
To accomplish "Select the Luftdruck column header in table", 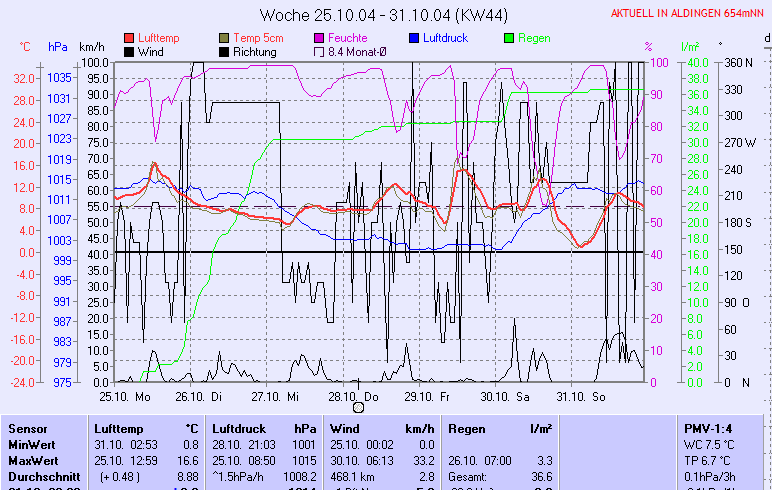I will 238,427.
